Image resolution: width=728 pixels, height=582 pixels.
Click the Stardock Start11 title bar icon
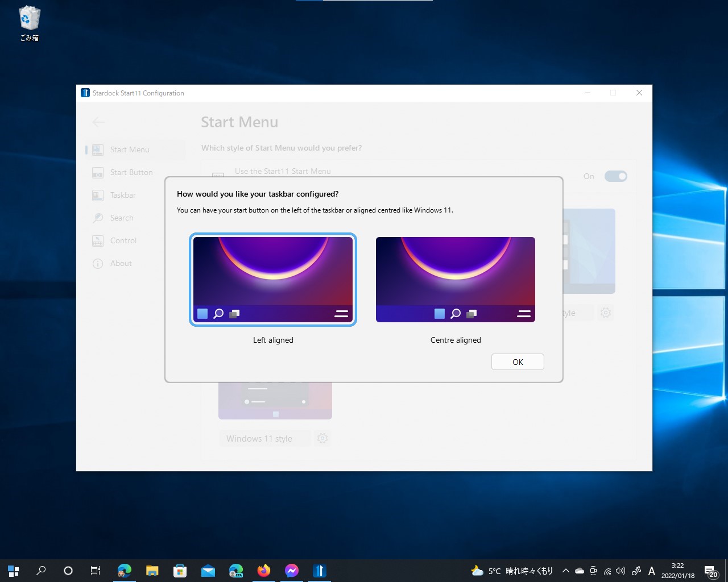tap(85, 93)
